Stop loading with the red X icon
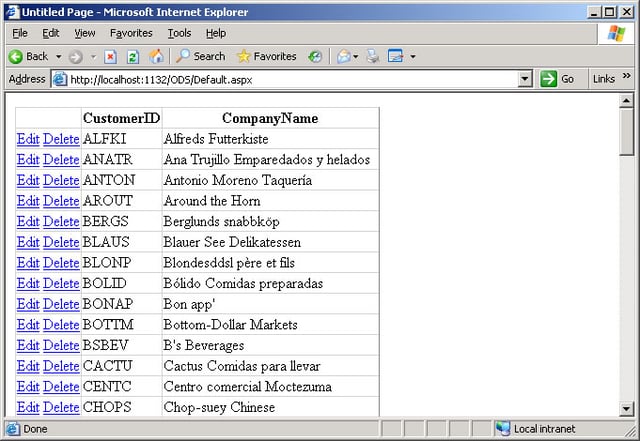This screenshot has height=441, width=640. (x=110, y=56)
